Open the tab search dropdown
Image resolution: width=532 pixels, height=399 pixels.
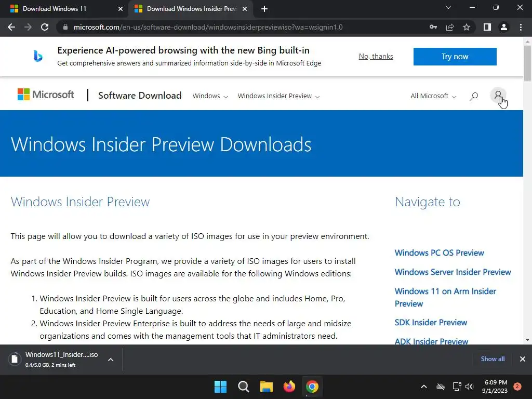[448, 7]
